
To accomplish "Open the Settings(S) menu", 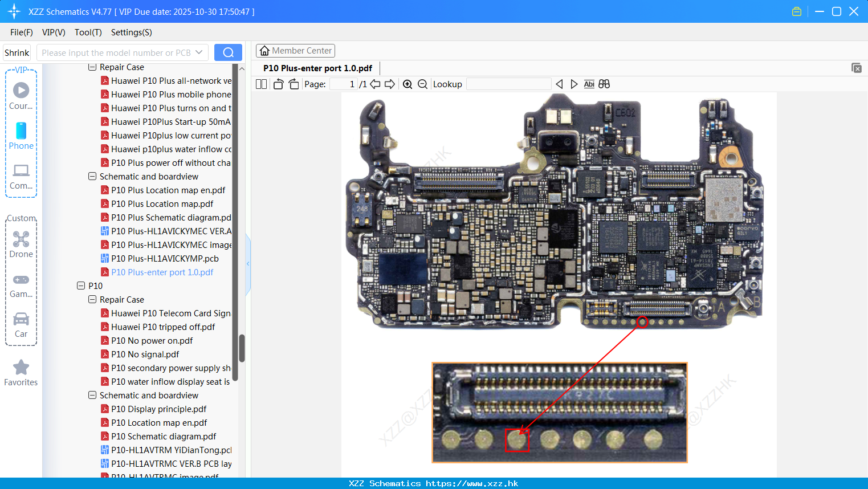I will click(132, 32).
